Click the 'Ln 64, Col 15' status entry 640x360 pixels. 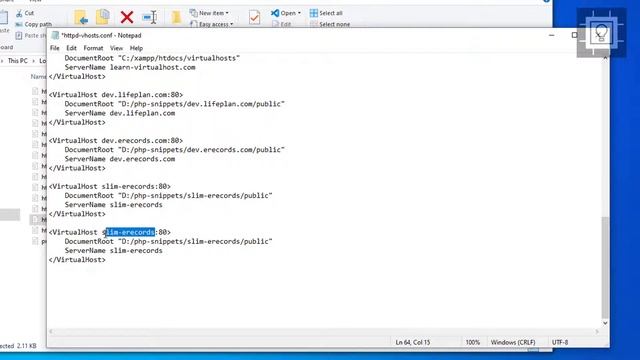(x=413, y=342)
